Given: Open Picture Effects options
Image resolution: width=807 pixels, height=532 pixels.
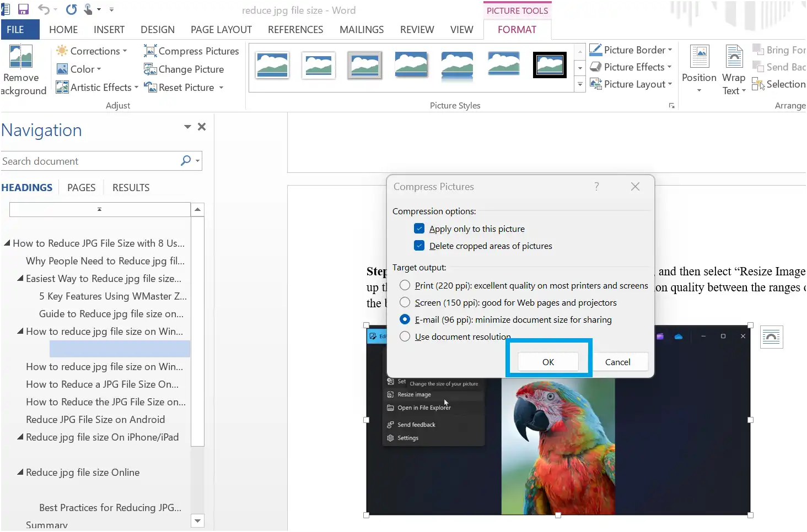Looking at the screenshot, I should click(x=631, y=67).
